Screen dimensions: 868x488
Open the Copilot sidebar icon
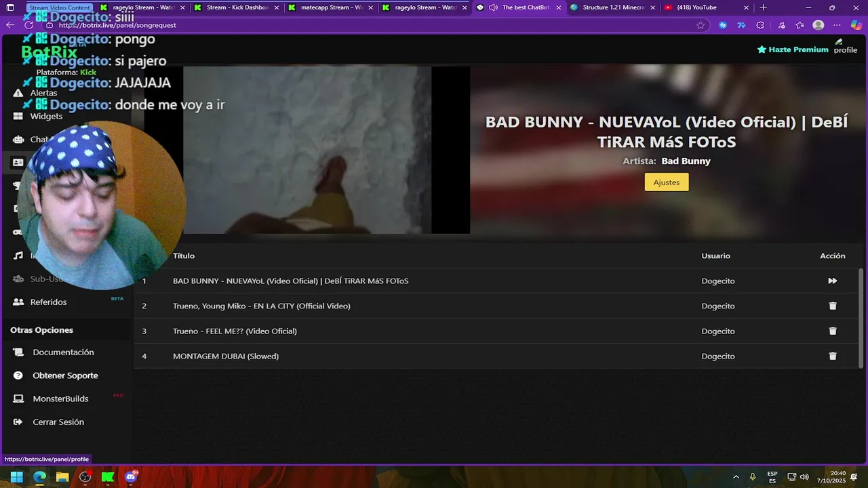[856, 25]
